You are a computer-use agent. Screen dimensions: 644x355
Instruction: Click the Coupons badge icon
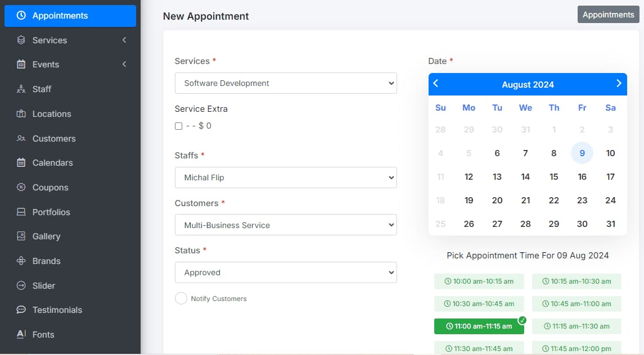(x=21, y=188)
